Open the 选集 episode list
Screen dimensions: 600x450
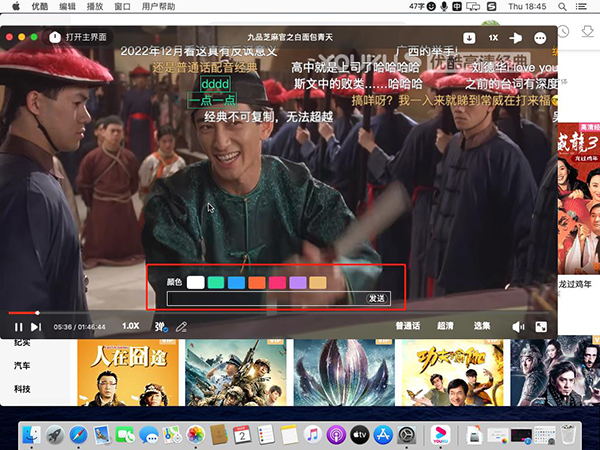[x=482, y=326]
